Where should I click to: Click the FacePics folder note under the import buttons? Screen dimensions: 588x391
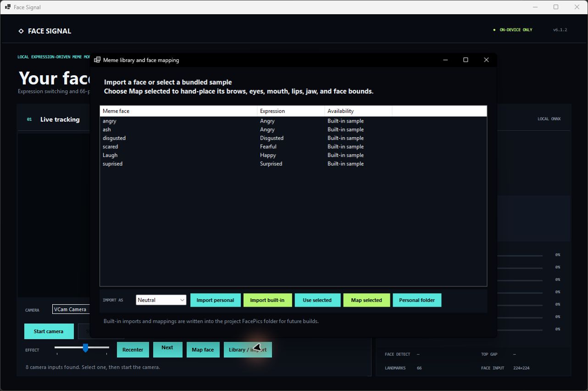211,321
